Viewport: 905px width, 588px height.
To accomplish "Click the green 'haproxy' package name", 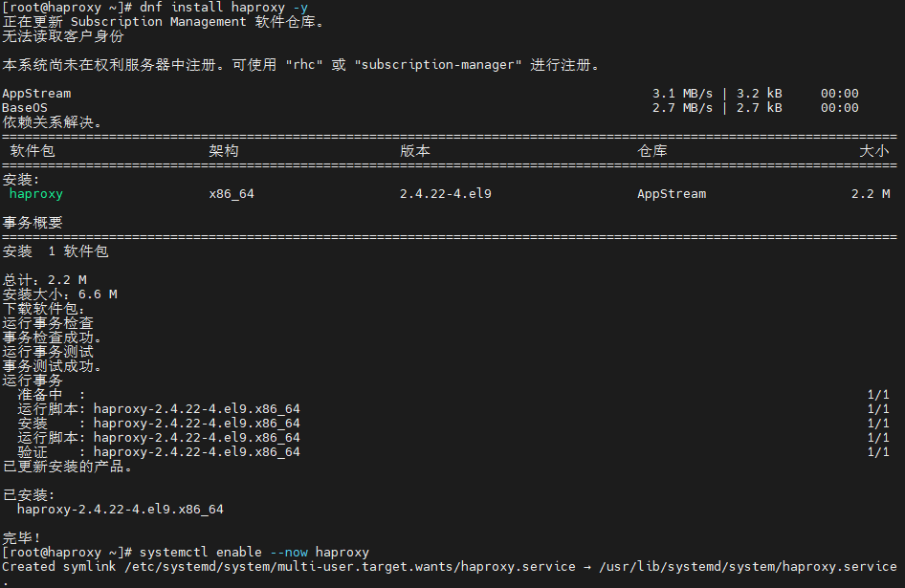I will coord(36,194).
